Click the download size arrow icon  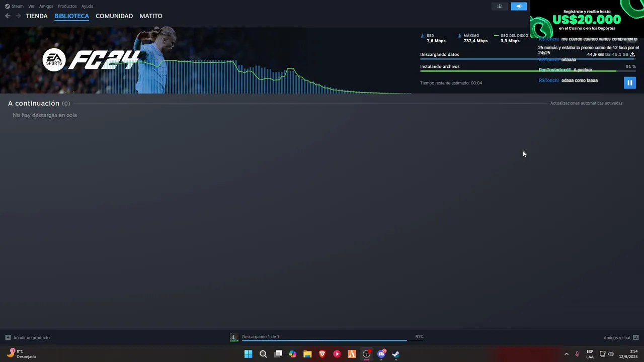[x=632, y=54]
